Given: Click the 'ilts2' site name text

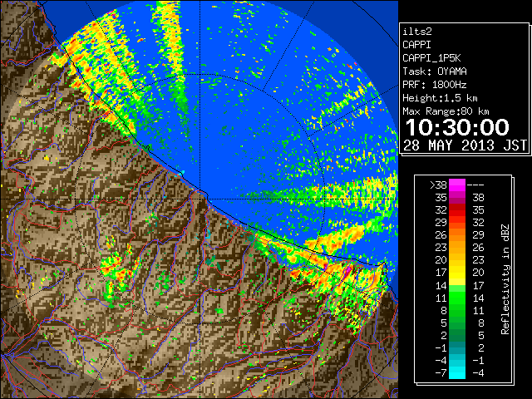Looking at the screenshot, I should click(x=417, y=32).
